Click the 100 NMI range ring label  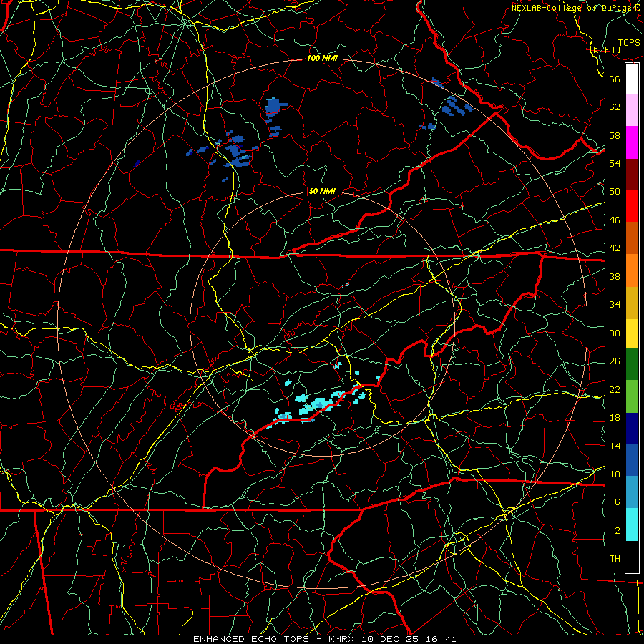click(x=322, y=58)
